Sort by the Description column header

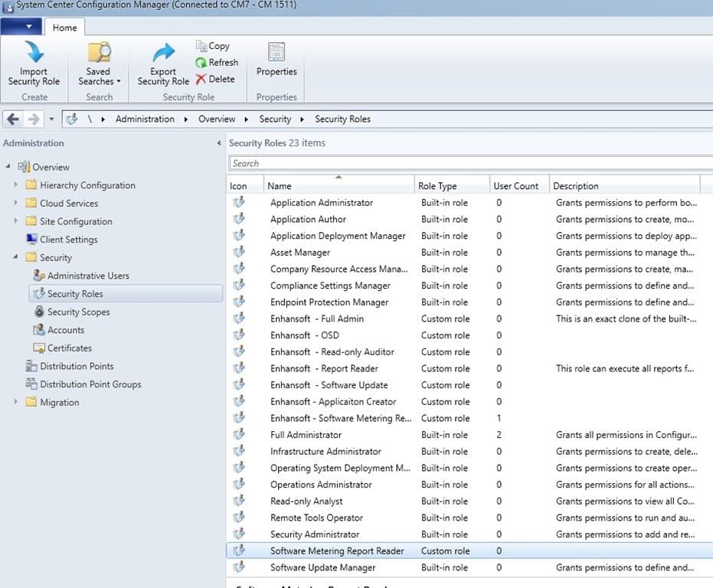tap(625, 185)
